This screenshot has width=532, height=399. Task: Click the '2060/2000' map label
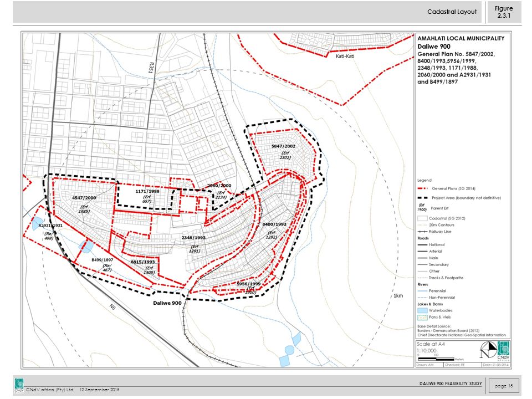coord(219,186)
